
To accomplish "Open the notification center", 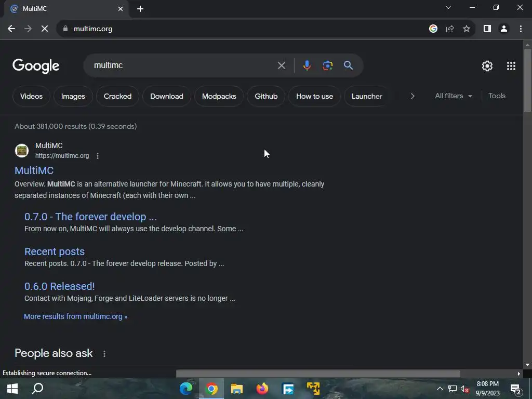I will [516, 390].
